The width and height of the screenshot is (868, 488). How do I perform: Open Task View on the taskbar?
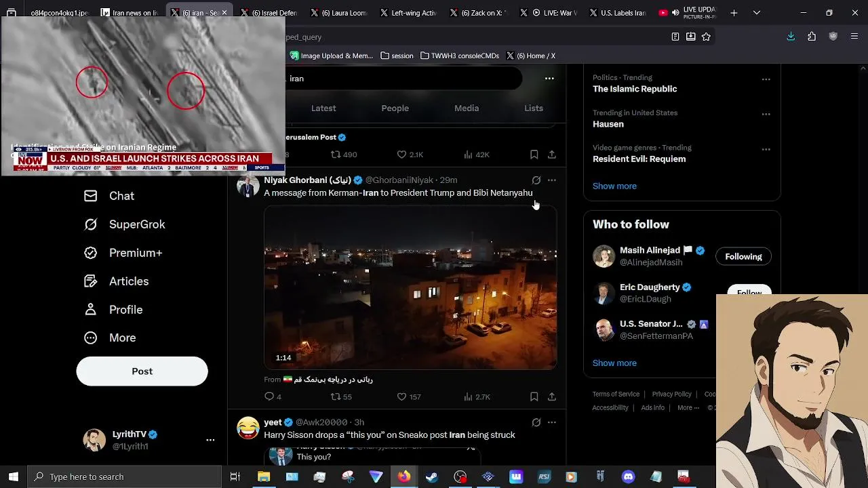point(235,476)
